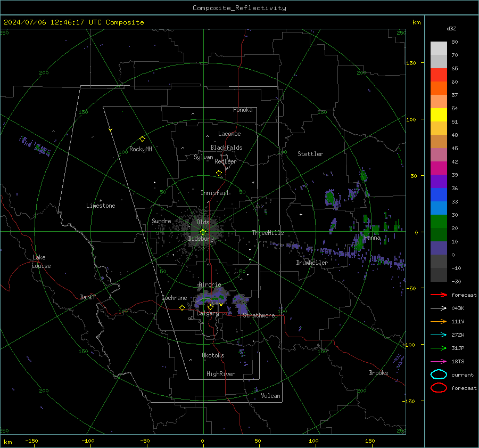
Task: Click the Brooks city label
Action: 378,373
